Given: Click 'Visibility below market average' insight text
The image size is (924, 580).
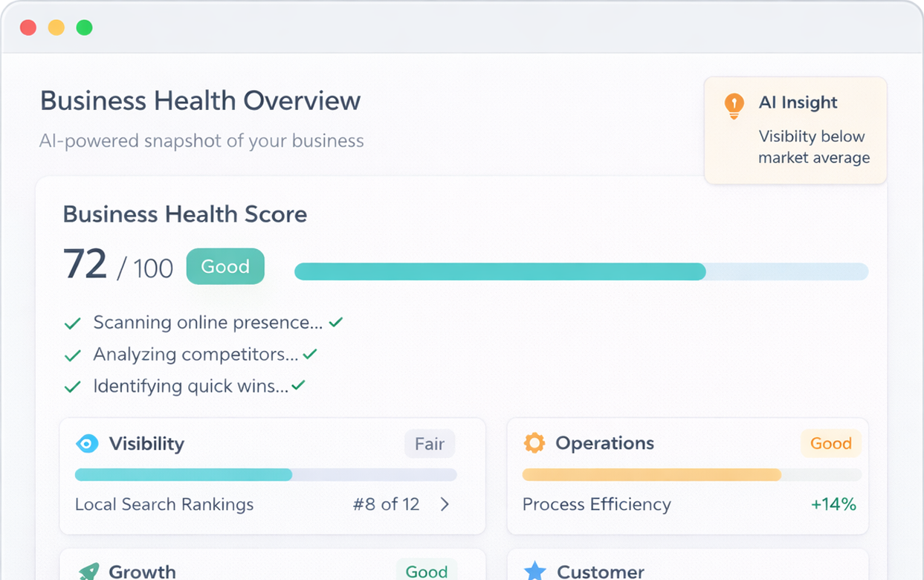Looking at the screenshot, I should 814,146.
